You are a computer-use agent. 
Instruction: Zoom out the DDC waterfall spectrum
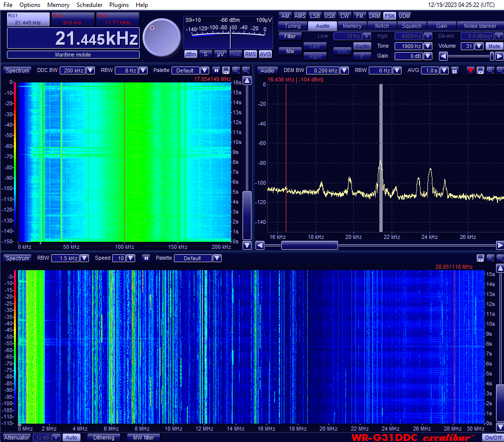tap(246, 70)
